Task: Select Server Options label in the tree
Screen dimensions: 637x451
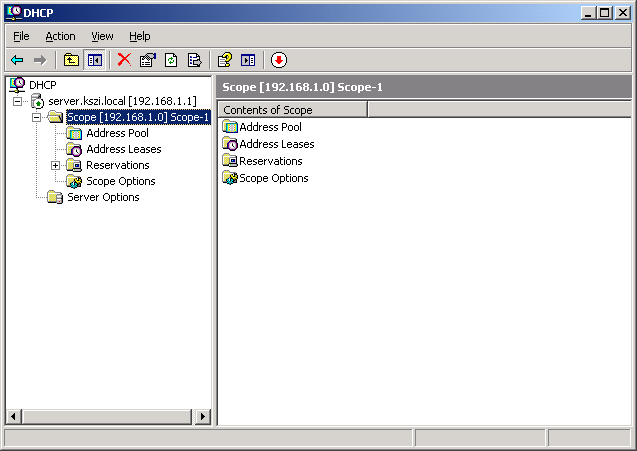Action: [103, 197]
